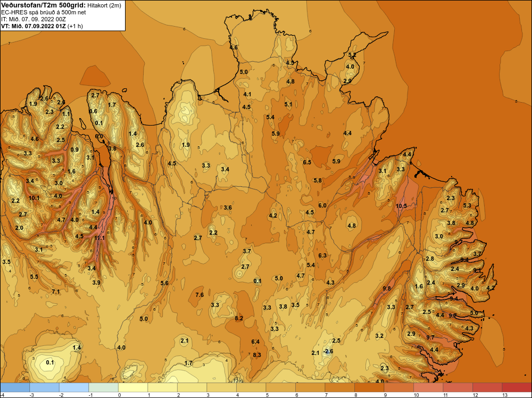Click the 9.1 temperature label
The image size is (532, 398).
point(477,270)
